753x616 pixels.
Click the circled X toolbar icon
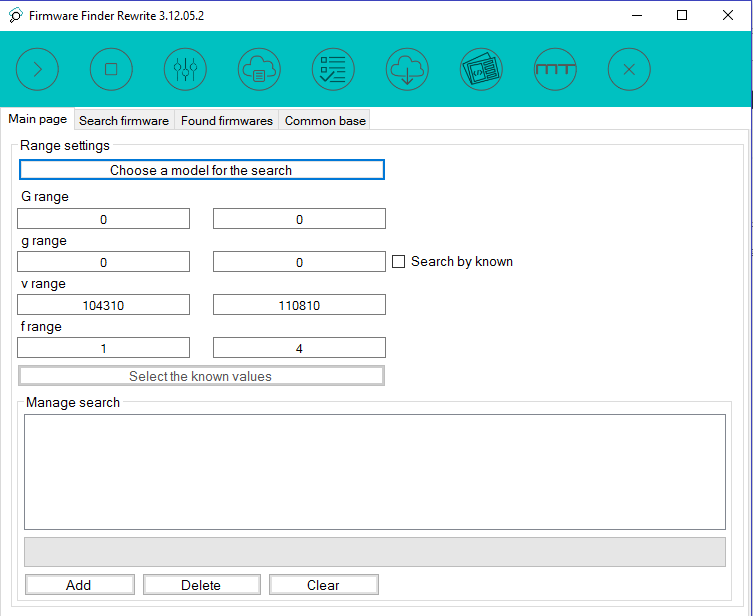tap(629, 70)
